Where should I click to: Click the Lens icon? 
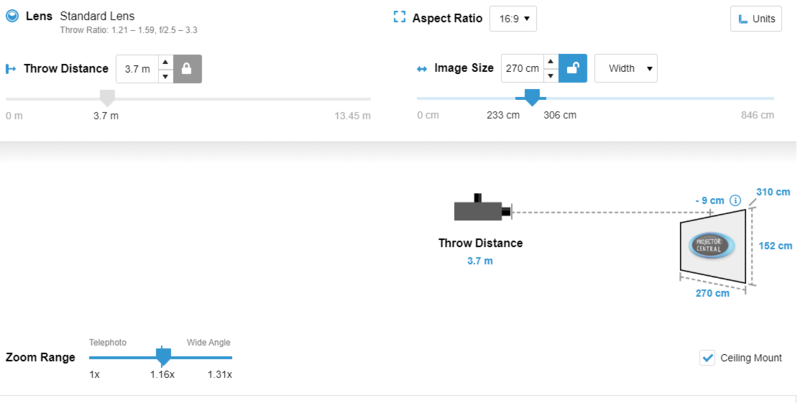12,18
